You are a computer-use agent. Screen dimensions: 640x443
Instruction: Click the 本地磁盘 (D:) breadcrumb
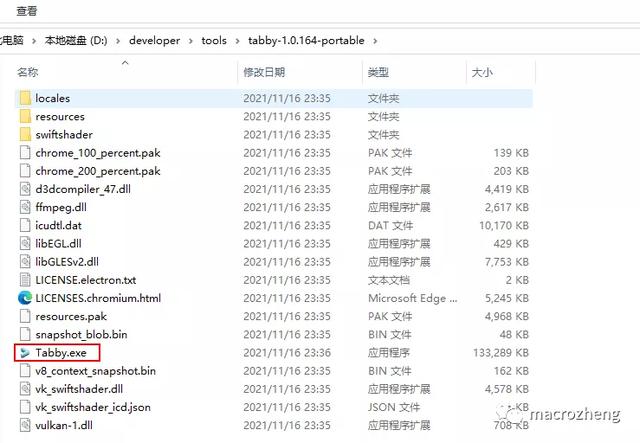coord(76,40)
